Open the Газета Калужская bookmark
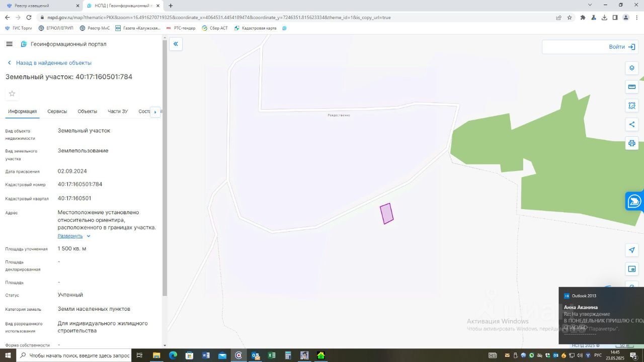The width and height of the screenshot is (644, 362). point(138,28)
